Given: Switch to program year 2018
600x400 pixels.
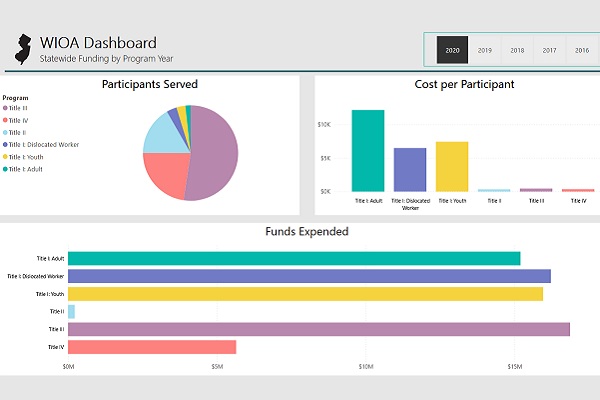Looking at the screenshot, I should coord(517,50).
